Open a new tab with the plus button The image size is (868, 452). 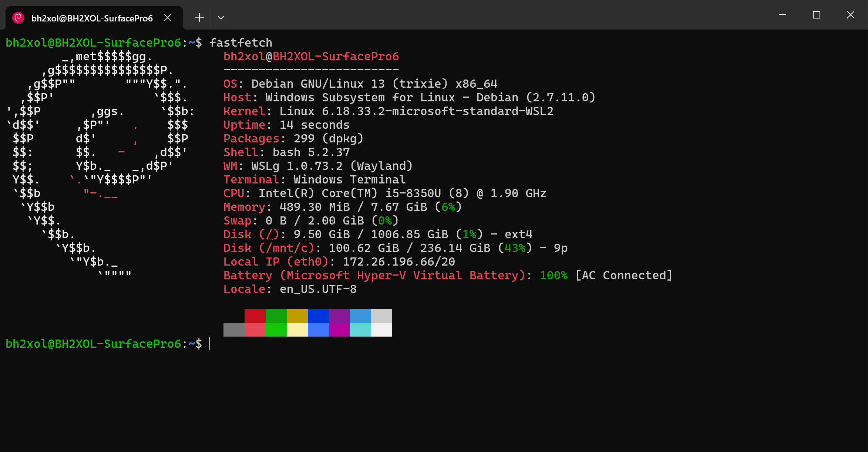[x=199, y=18]
